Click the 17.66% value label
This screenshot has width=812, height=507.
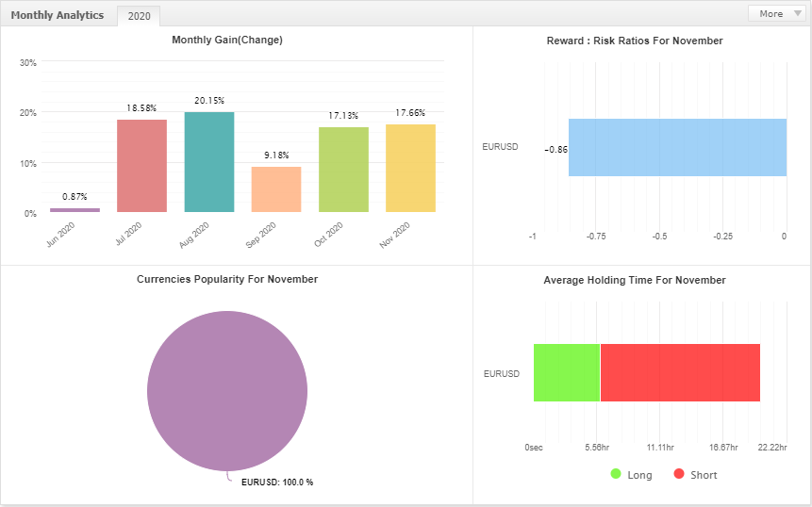[410, 113]
